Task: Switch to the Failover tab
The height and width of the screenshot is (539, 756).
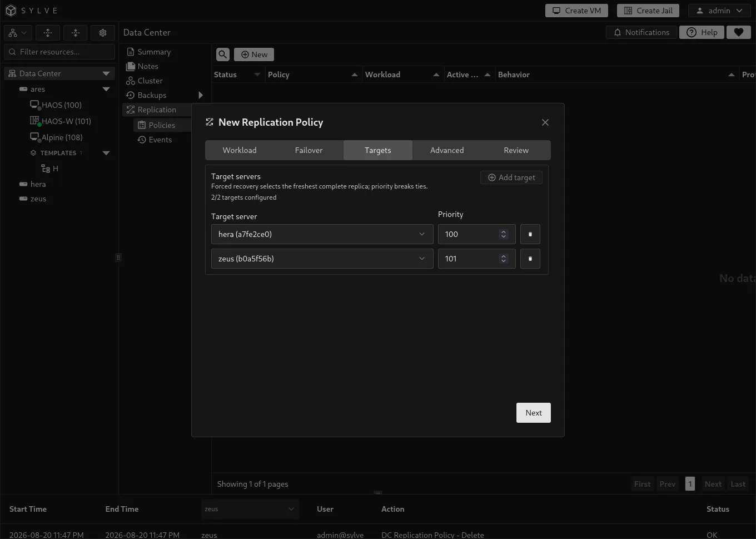Action: click(309, 150)
